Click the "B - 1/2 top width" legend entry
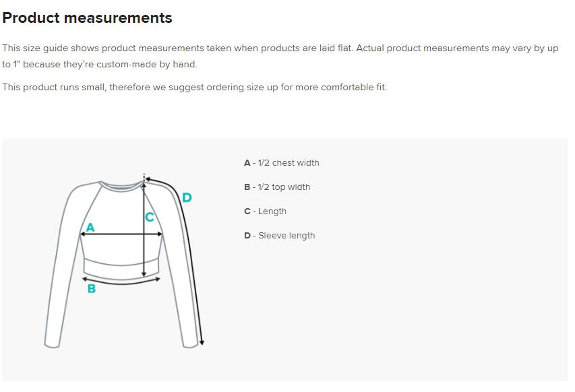The width and height of the screenshot is (575, 392). click(x=277, y=187)
